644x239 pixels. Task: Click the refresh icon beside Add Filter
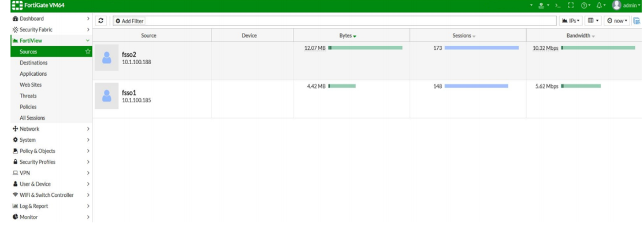102,21
